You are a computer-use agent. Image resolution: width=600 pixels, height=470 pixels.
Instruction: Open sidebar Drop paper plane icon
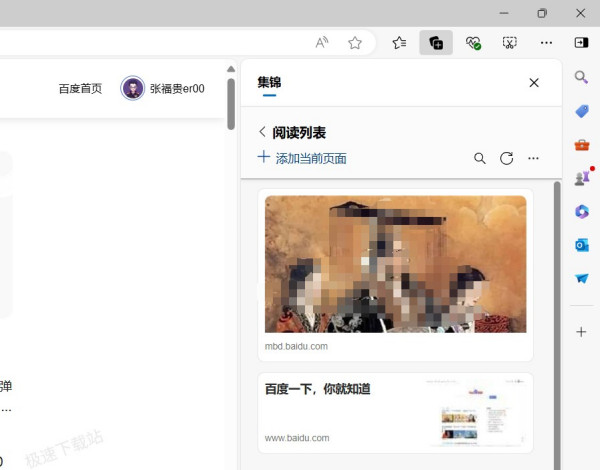582,278
